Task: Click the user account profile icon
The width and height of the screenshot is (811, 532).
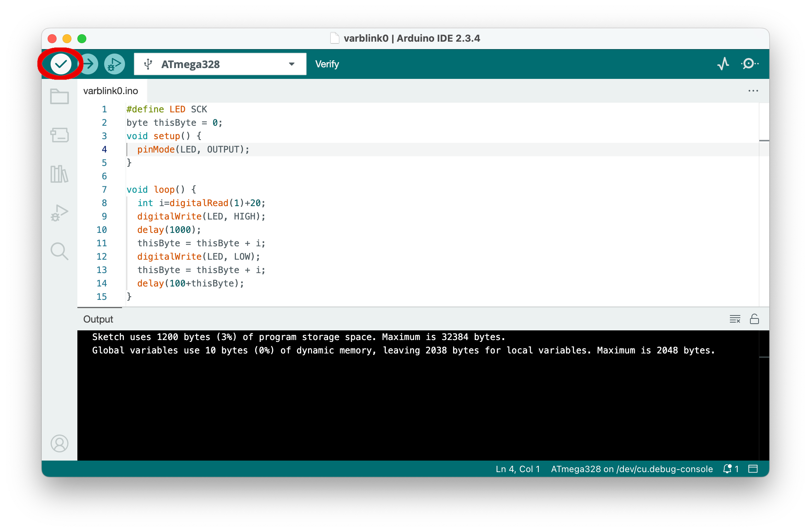Action: tap(60, 443)
